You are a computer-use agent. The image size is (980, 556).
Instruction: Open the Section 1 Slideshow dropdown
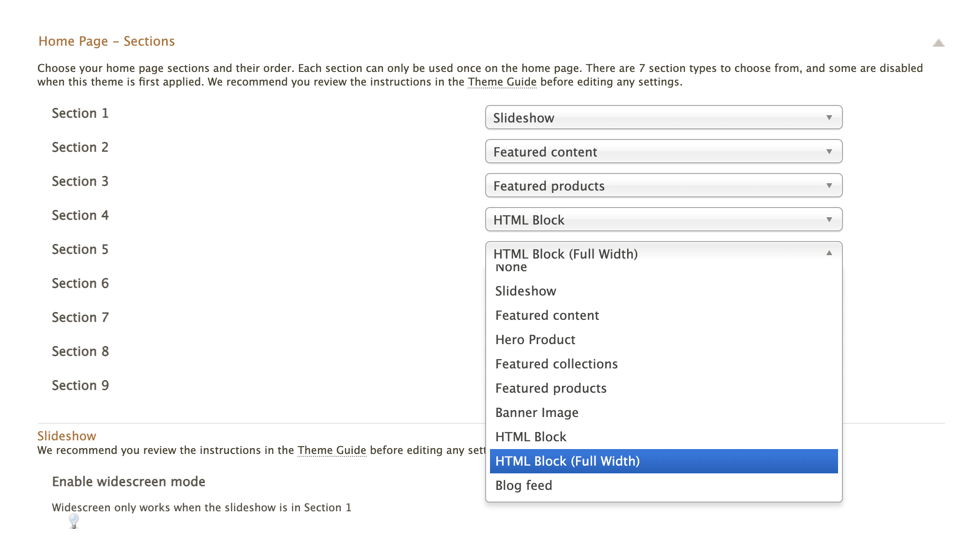(663, 118)
